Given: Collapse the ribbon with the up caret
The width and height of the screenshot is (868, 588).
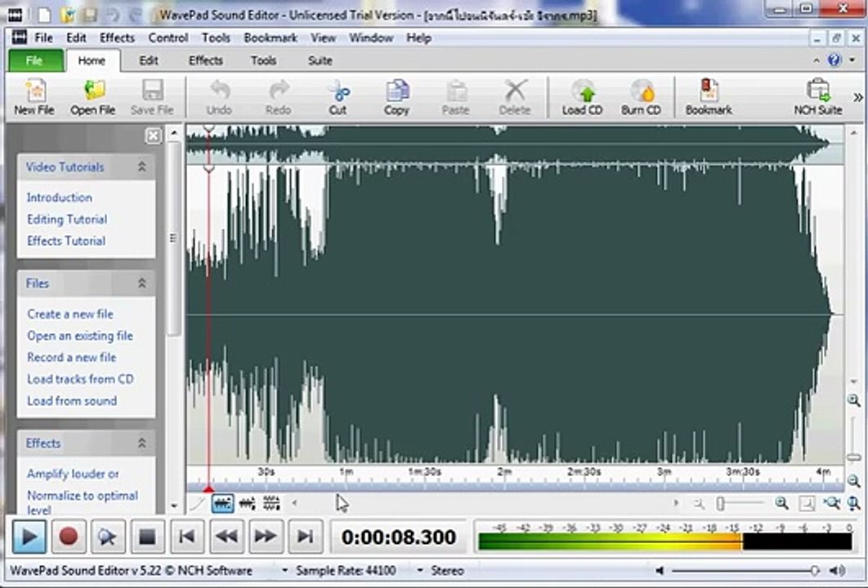Looking at the screenshot, I should (817, 60).
